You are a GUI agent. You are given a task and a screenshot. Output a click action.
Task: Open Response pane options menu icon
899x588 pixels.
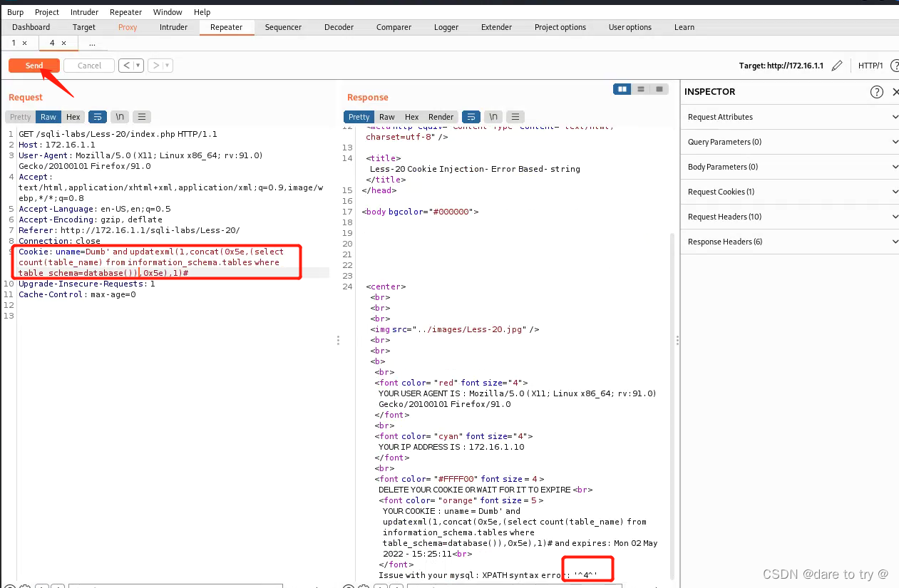point(515,117)
